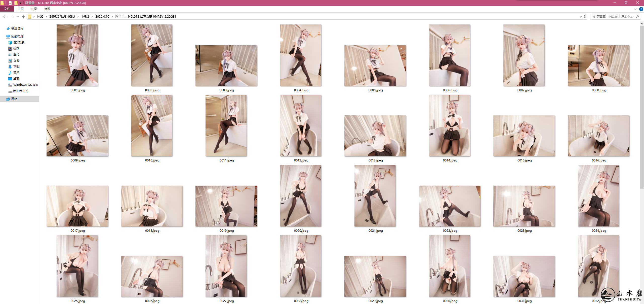
Task: Go up one folder level with Up arrow
Action: [23, 17]
